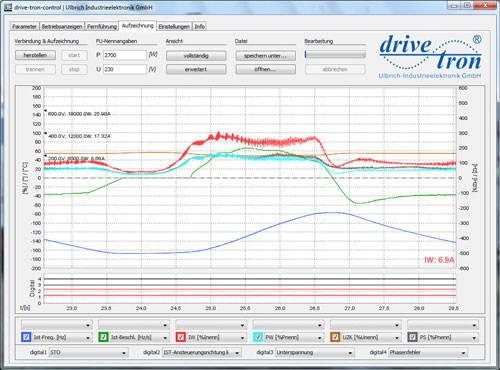Open the digital2 IST-Ansteuerungsrichtung dropdown
This screenshot has height=370, width=500.
202,352
